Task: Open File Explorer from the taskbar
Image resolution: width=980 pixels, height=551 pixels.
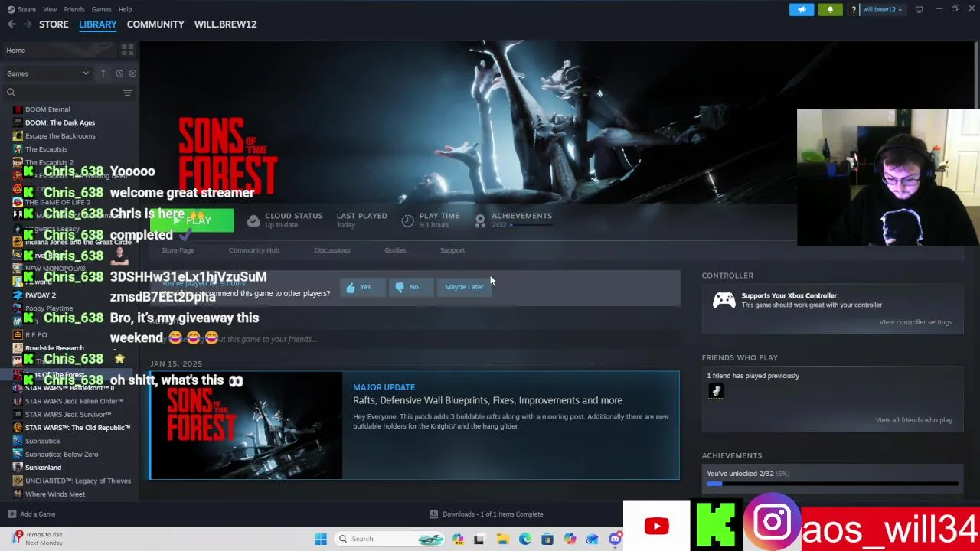Action: click(x=502, y=539)
